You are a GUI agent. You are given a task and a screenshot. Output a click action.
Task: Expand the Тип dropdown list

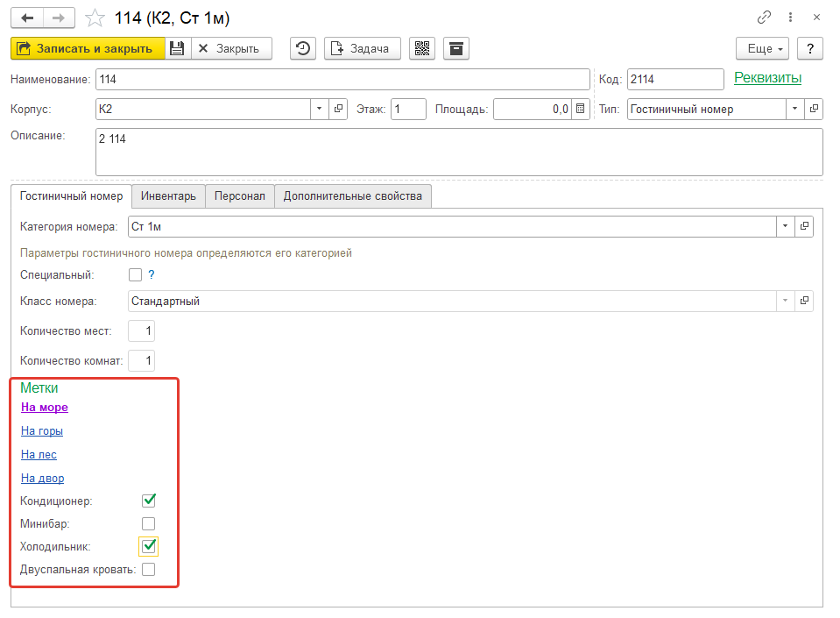click(795, 109)
